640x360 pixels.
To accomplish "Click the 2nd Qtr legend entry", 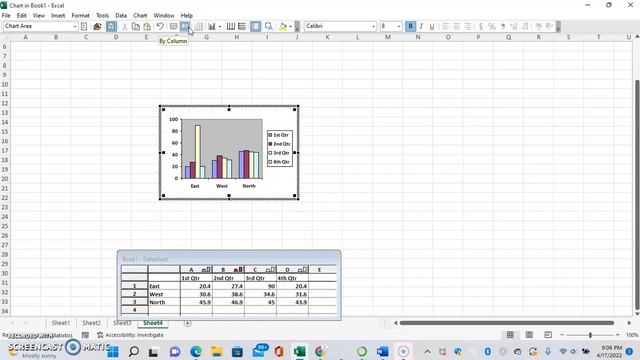I will tap(279, 144).
